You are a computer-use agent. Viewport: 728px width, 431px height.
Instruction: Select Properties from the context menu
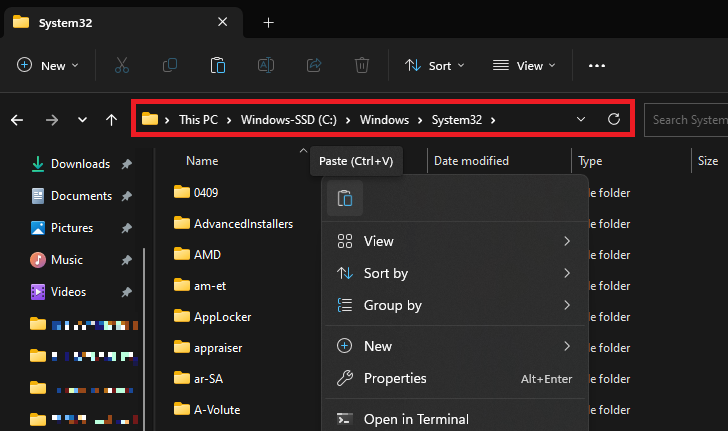click(x=394, y=378)
